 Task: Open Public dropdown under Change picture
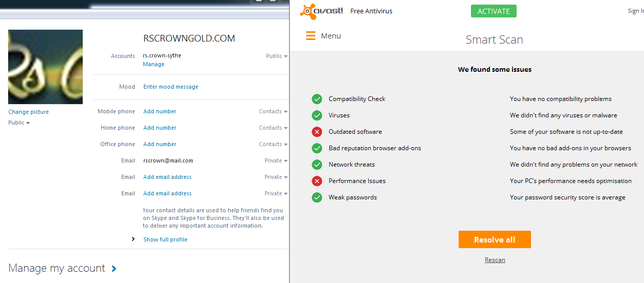[x=19, y=123]
